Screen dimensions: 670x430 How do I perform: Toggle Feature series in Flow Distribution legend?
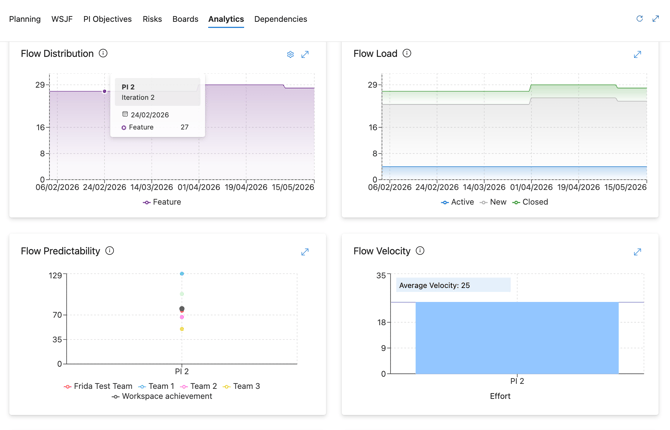[x=162, y=202]
